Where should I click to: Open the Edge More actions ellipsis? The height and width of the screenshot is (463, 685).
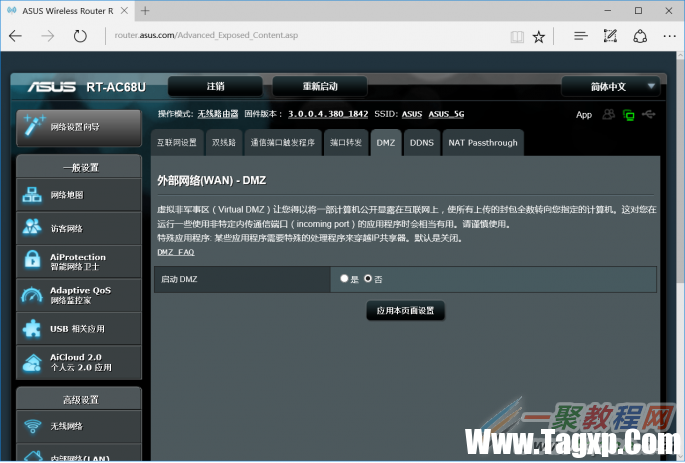tap(669, 36)
